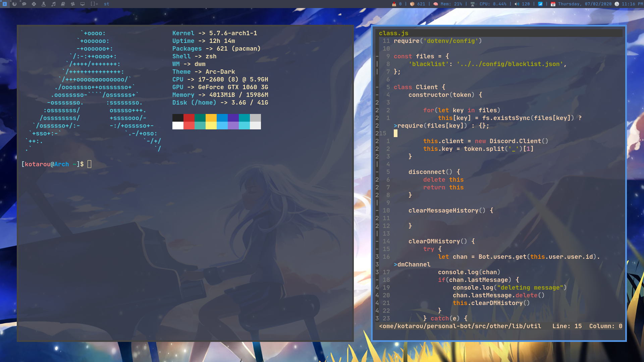This screenshot has height=362, width=644.
Task: Click the red color swatch in neofetch
Action: (x=189, y=118)
